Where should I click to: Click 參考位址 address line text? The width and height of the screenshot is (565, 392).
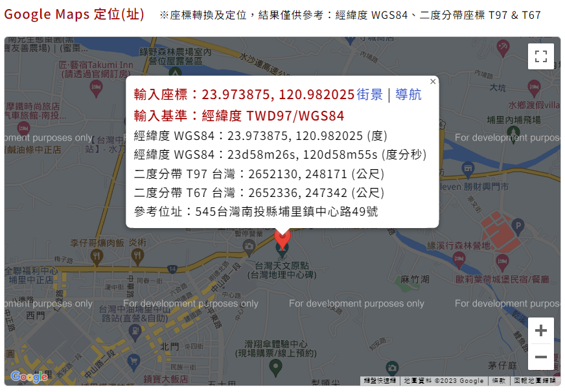pos(256,211)
